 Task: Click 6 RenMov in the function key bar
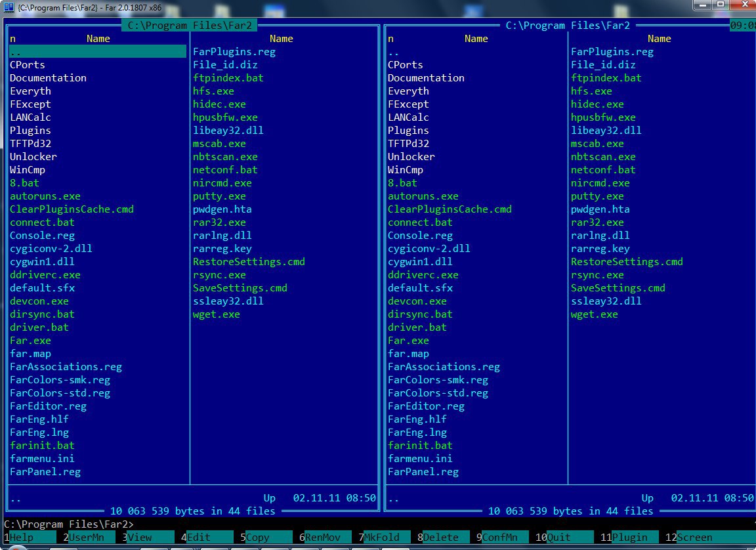coord(325,537)
